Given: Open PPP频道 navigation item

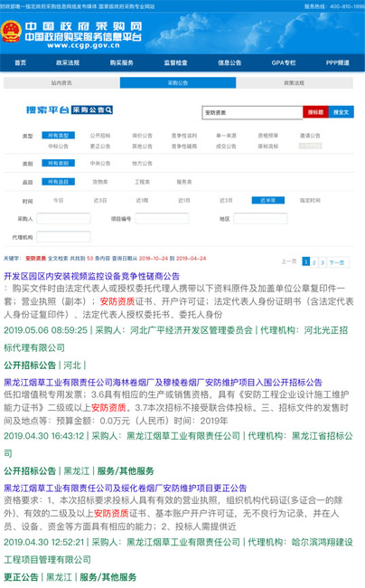Looking at the screenshot, I should pyautogui.click(x=337, y=62).
